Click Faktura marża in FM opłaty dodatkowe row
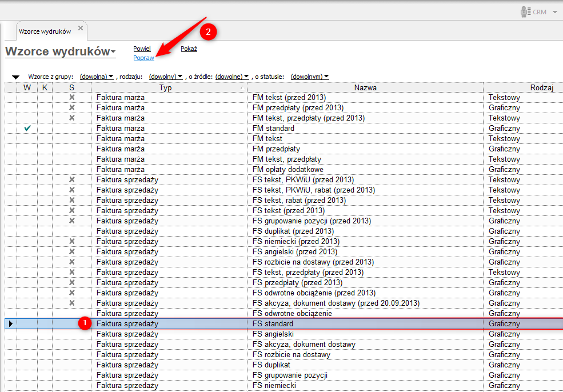Viewport: 563px width, 392px height. pyautogui.click(x=120, y=170)
